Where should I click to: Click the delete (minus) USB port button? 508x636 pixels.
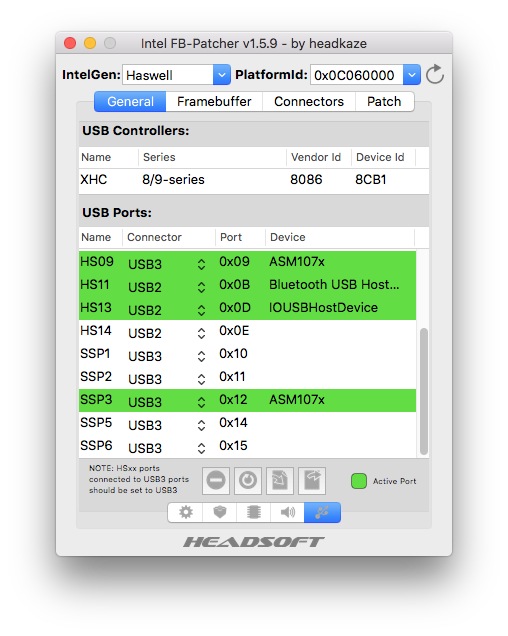coord(216,481)
